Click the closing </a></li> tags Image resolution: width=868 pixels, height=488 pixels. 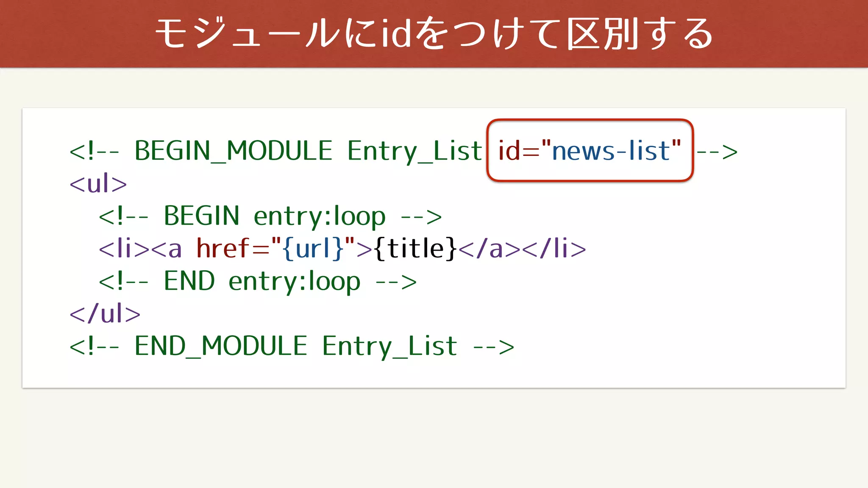tap(523, 249)
